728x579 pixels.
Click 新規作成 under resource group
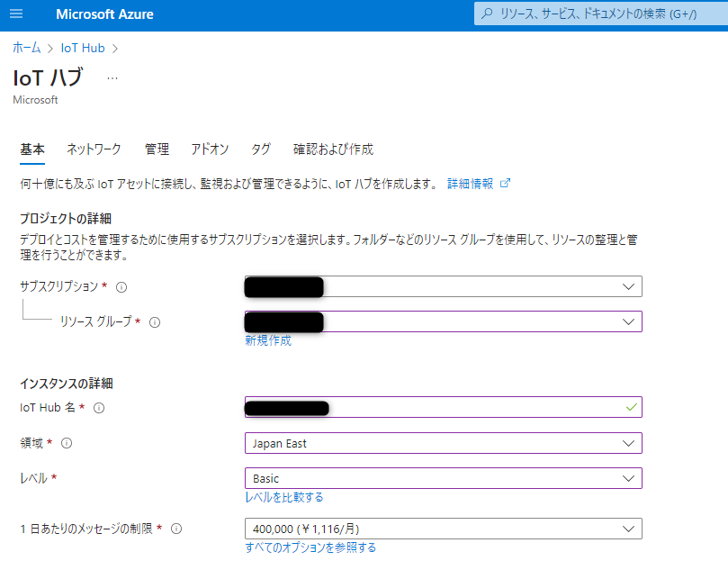[x=268, y=340]
